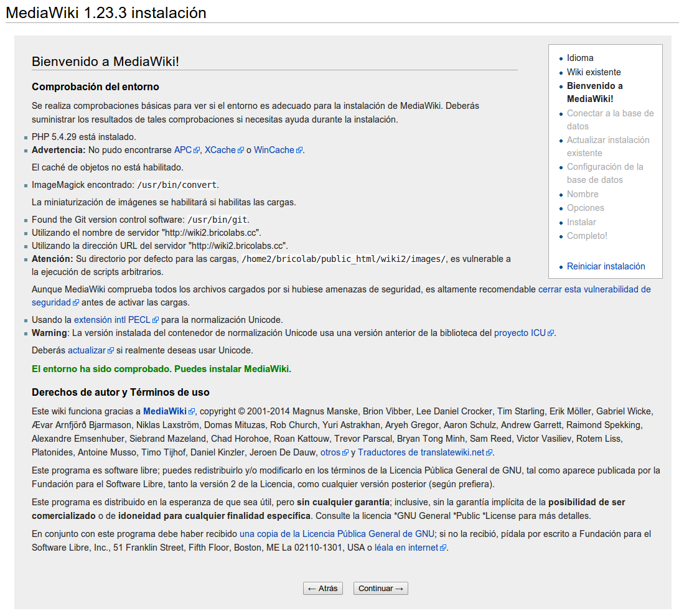Click 'Comprobación del entorno' heading
The image size is (679, 616).
click(x=95, y=86)
